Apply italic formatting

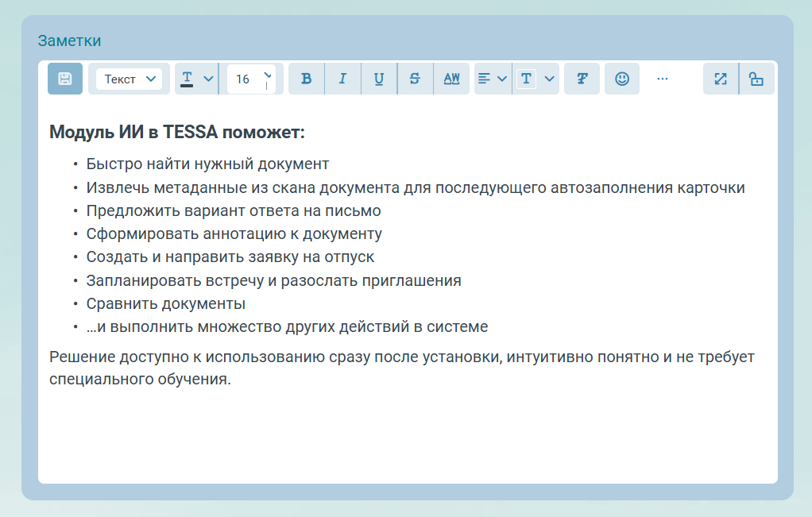tap(342, 78)
